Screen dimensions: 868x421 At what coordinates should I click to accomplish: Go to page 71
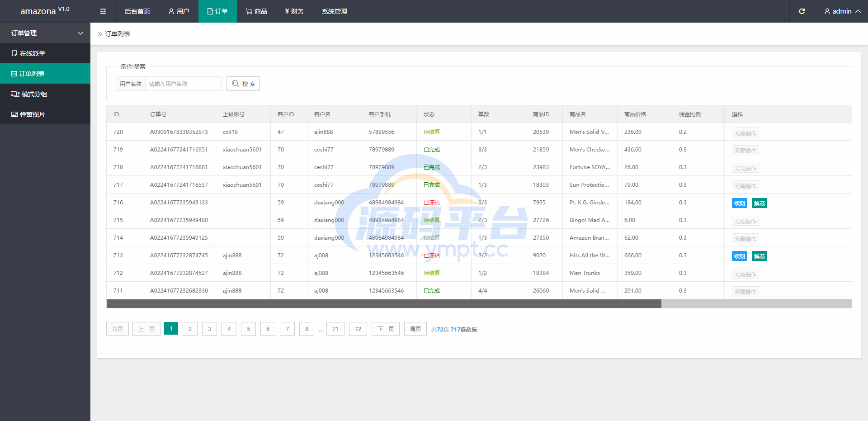click(335, 329)
